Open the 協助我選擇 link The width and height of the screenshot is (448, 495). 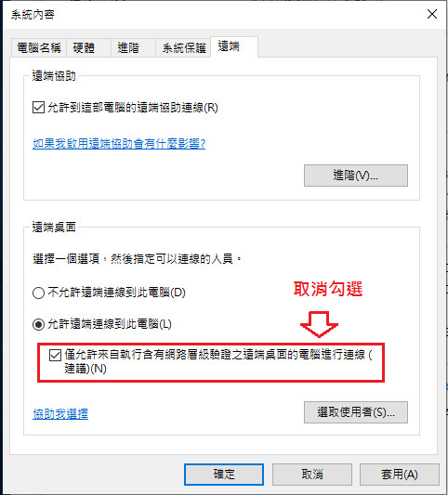coord(60,414)
